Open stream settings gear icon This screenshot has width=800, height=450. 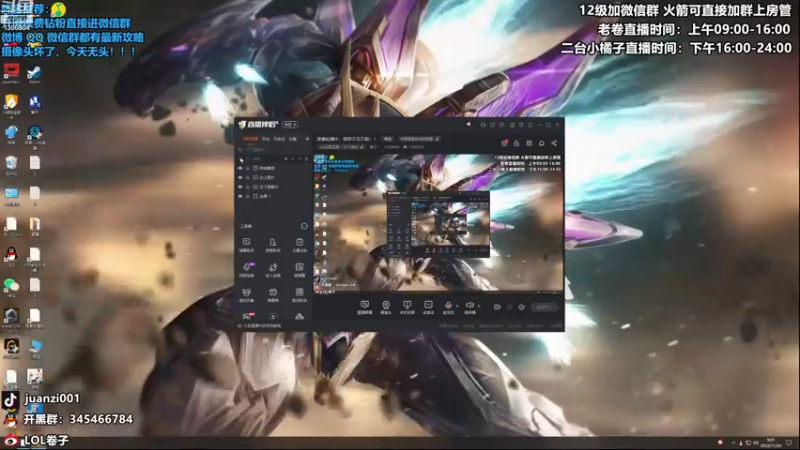pyautogui.click(x=521, y=307)
